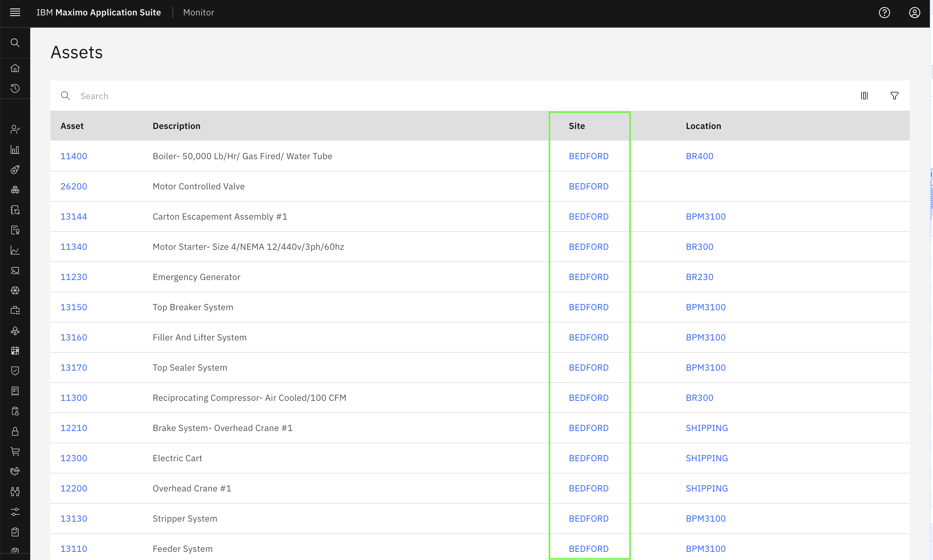Open the table filter funnel icon
The image size is (933, 560).
(895, 95)
